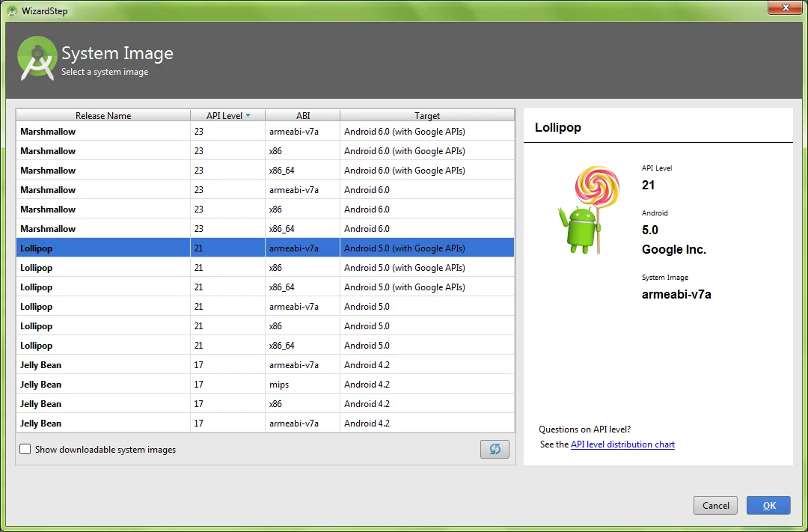Select Lollipop x86 plain Android 5.0 row
808x532 pixels.
coord(266,325)
